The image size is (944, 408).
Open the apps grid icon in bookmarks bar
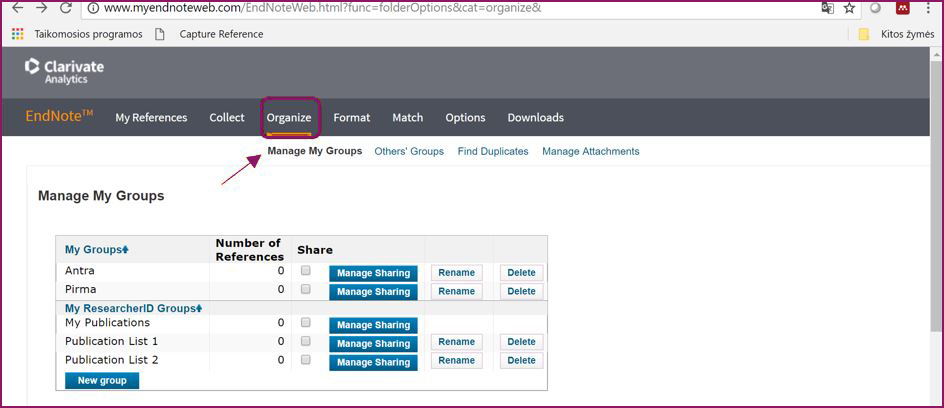17,34
